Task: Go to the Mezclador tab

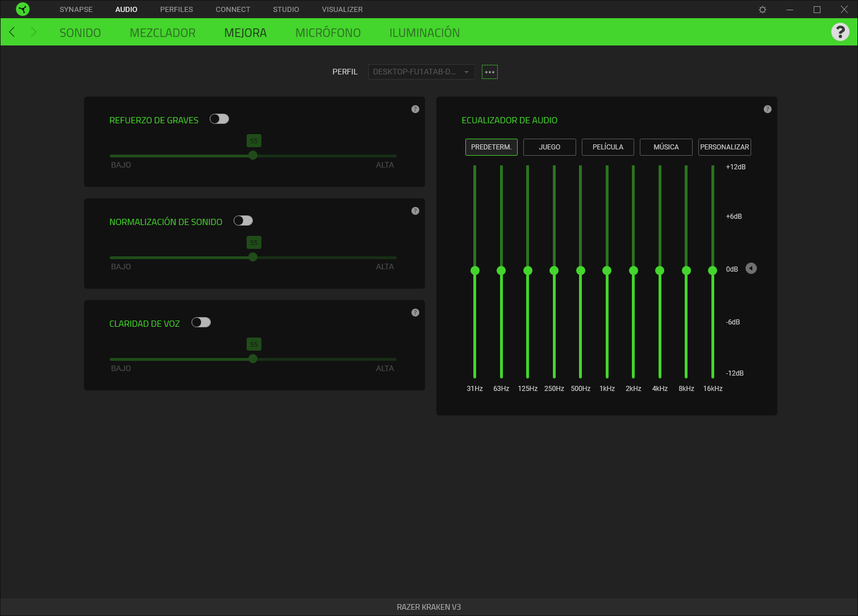Action: 163,33
